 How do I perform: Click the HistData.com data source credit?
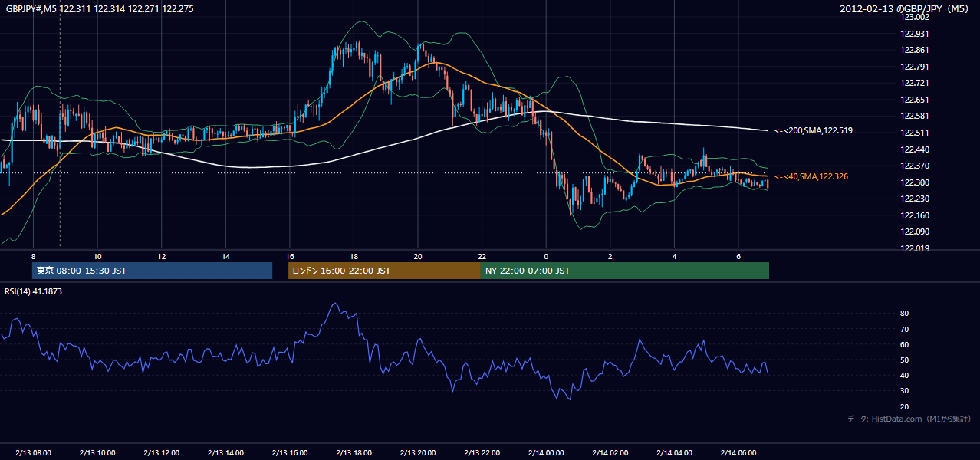pyautogui.click(x=909, y=419)
